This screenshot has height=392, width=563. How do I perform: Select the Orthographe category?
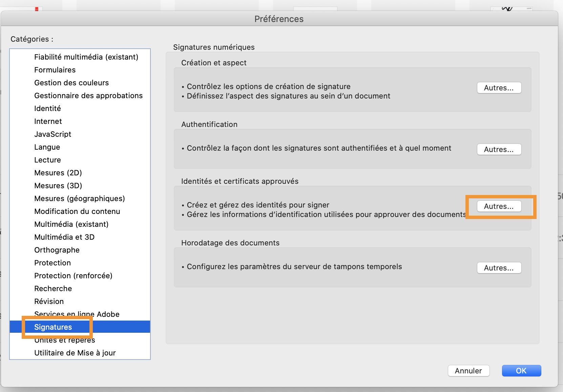point(57,250)
